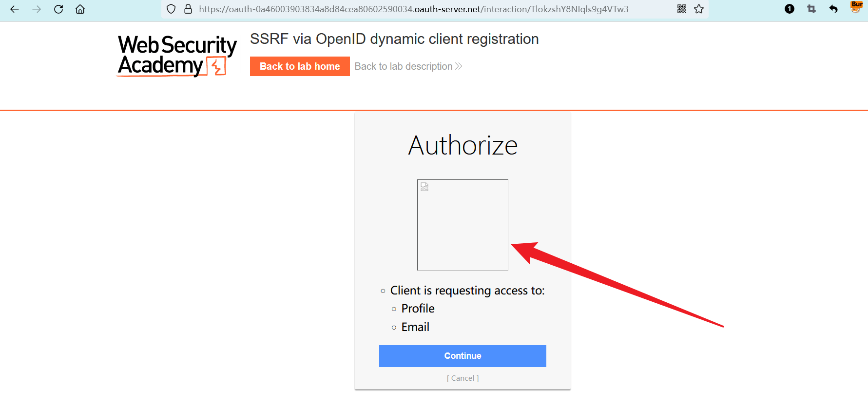
Task: View site security via padlock icon
Action: point(188,9)
